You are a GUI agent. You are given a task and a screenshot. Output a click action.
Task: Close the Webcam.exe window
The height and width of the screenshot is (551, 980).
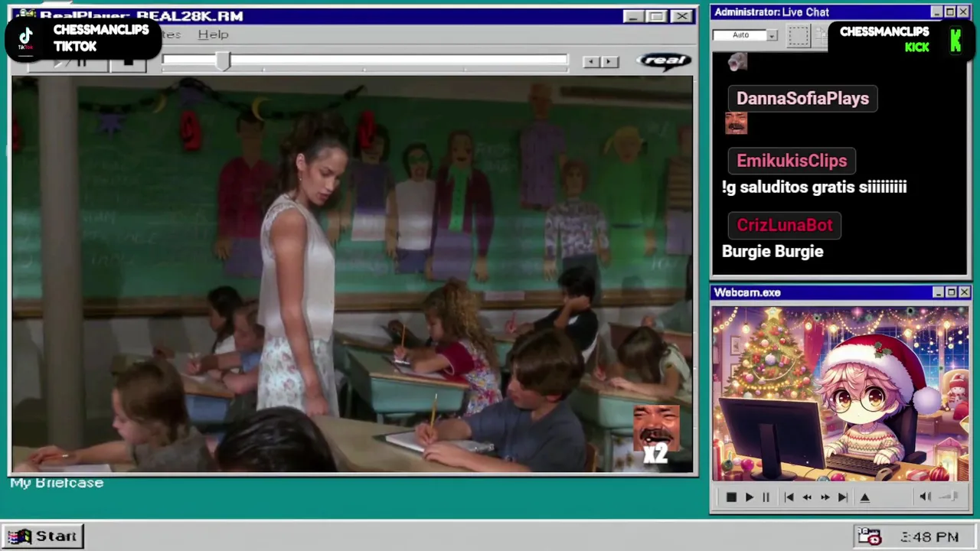[964, 292]
